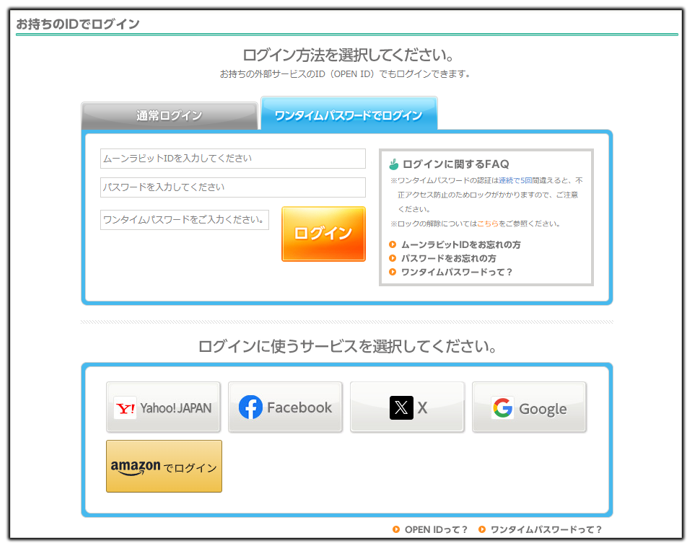Log in with Facebook button

[285, 407]
